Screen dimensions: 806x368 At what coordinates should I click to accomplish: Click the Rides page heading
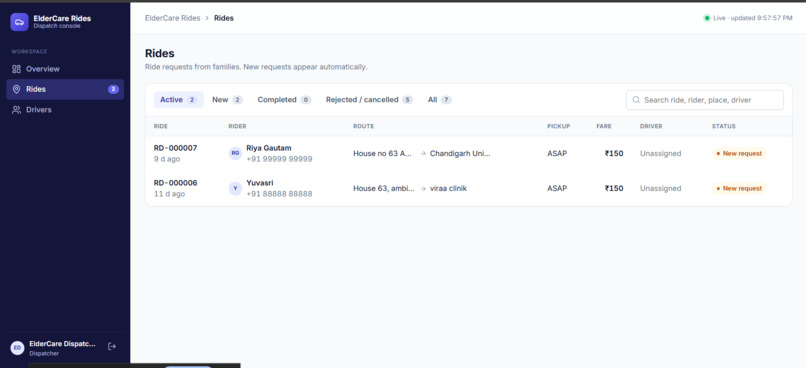[160, 53]
